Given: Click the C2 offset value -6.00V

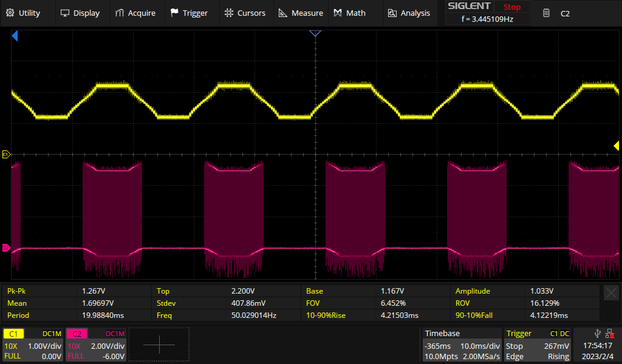Looking at the screenshot, I should pos(114,357).
